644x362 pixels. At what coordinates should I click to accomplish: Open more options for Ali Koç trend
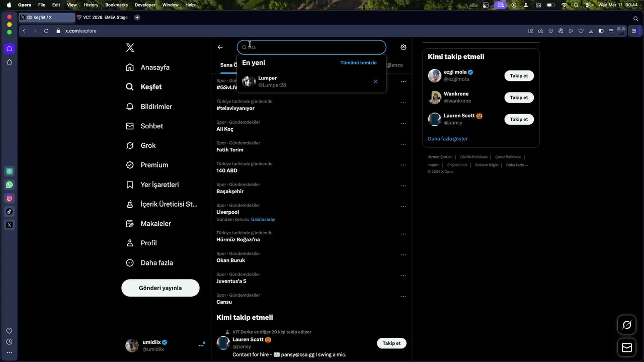[403, 123]
